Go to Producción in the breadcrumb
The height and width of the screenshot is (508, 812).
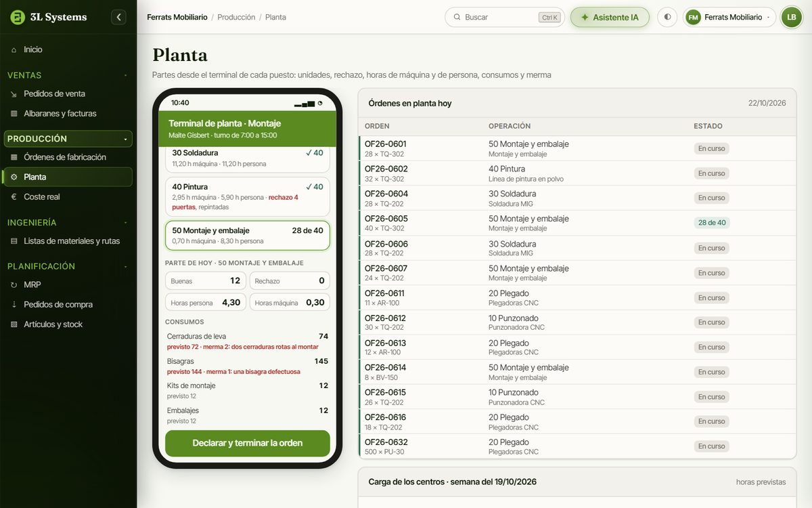point(236,17)
